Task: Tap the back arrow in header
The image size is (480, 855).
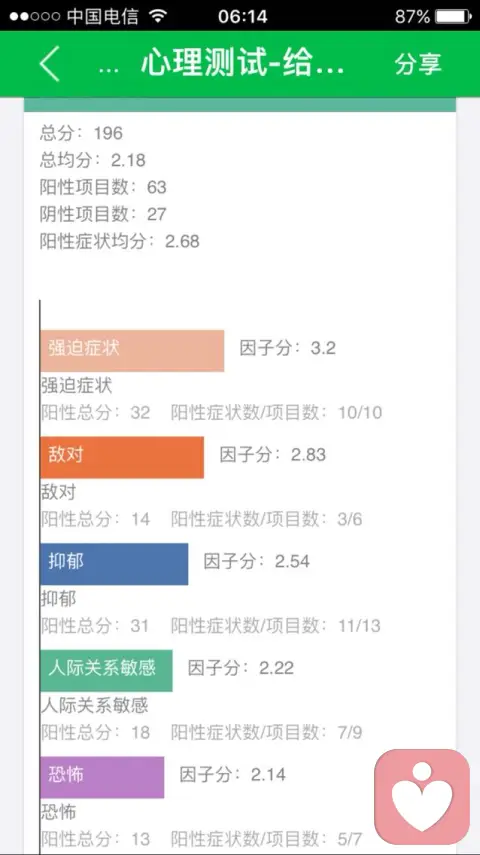Action: coord(49,64)
